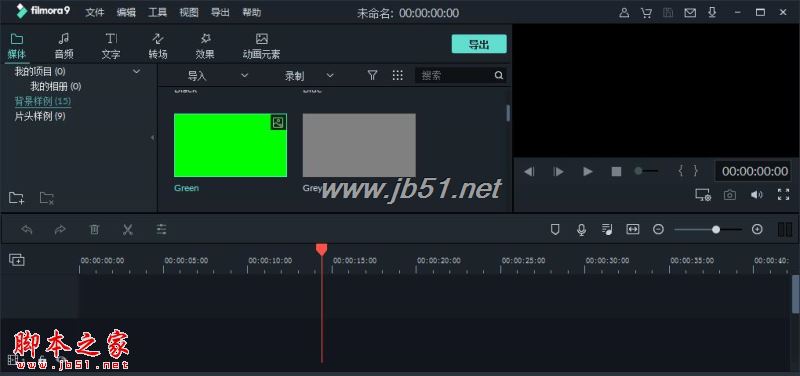Click the green 导出 export button
The width and height of the screenshot is (800, 376).
479,44
